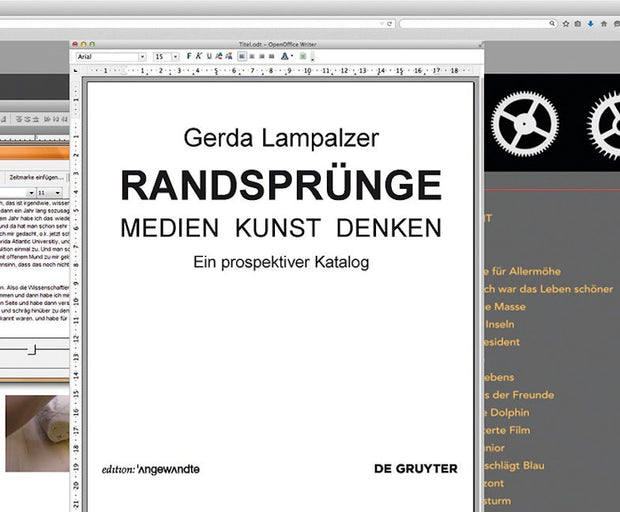Click the slider handle in background window
Screen dimensions: 620x512
tap(31, 349)
